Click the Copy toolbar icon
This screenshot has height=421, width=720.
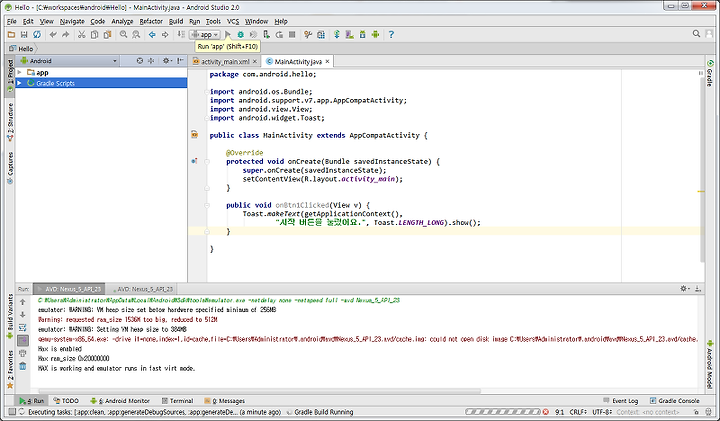click(94, 34)
